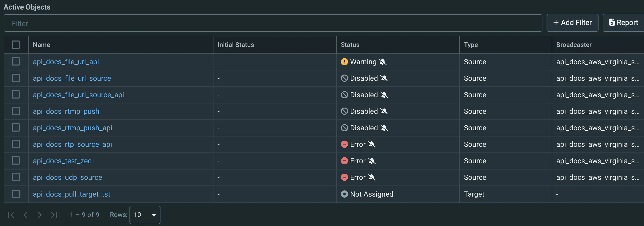Screen dimensions: 644x226
Task: Focus the Filter text input field
Action: pos(273,23)
